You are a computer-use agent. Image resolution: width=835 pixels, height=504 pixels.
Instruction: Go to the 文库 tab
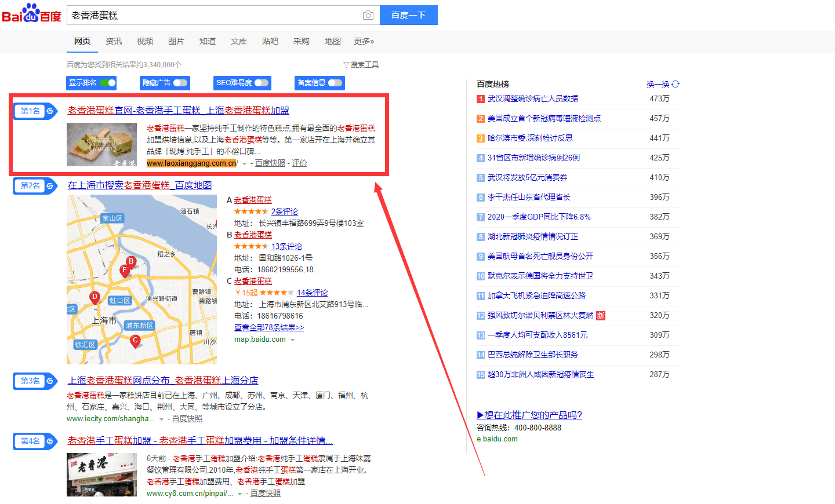239,41
